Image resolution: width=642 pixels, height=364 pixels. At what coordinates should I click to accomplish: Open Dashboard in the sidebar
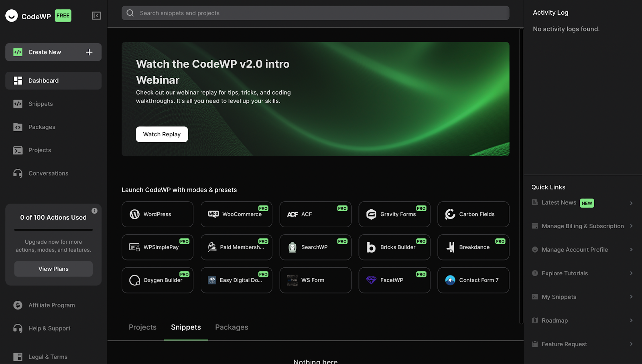tap(53, 81)
